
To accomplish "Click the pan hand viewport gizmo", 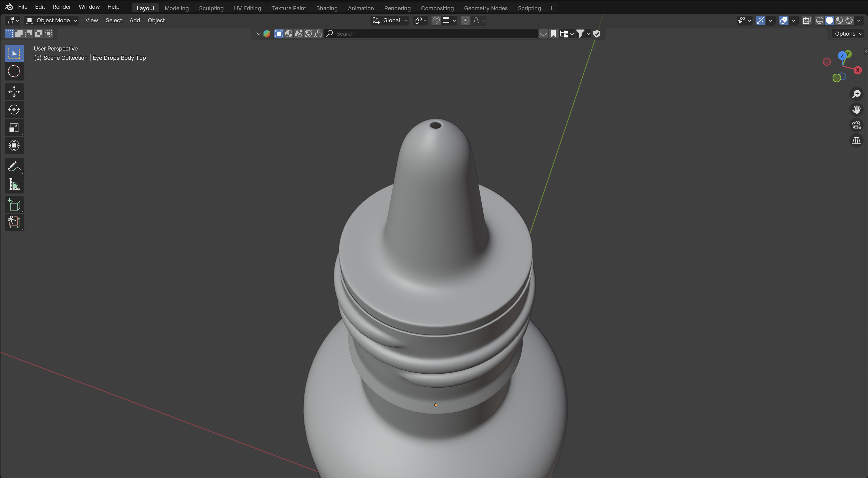I will tap(856, 110).
